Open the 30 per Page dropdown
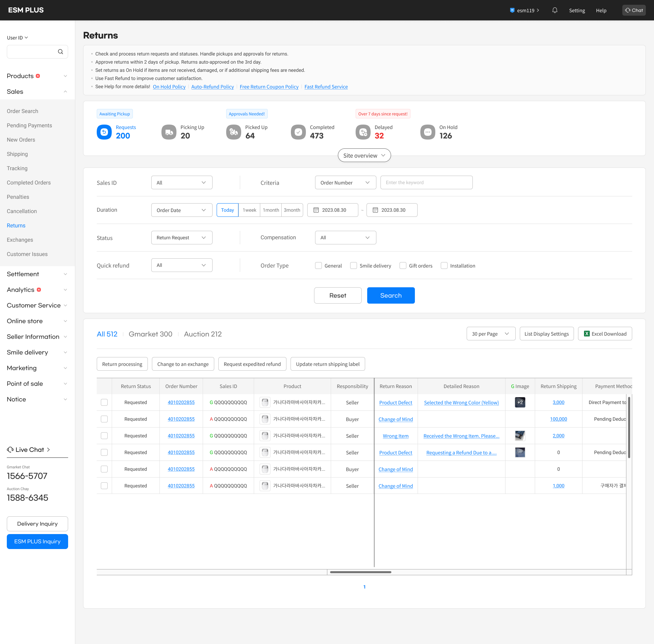 [x=490, y=334]
